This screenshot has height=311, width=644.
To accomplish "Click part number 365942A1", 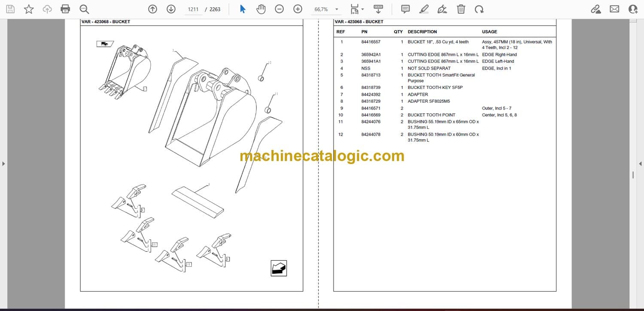I will point(370,55).
